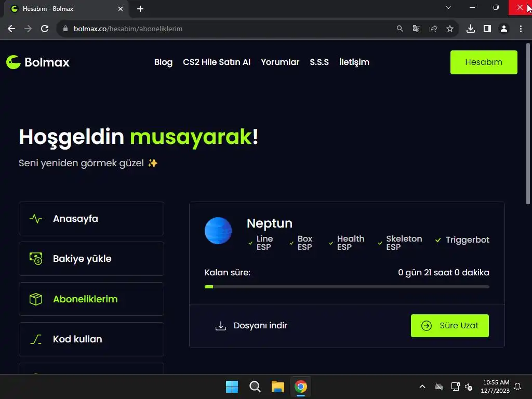Click the Health ESP feature label

coord(351,243)
